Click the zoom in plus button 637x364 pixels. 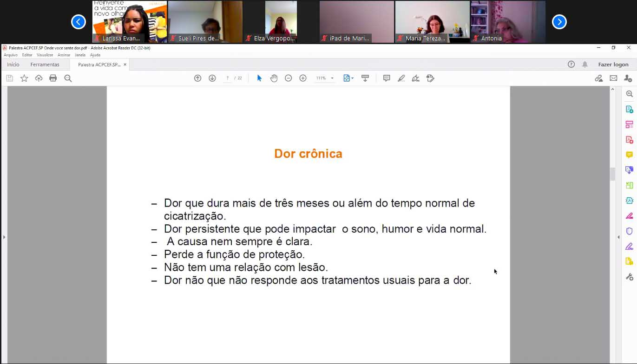[303, 78]
